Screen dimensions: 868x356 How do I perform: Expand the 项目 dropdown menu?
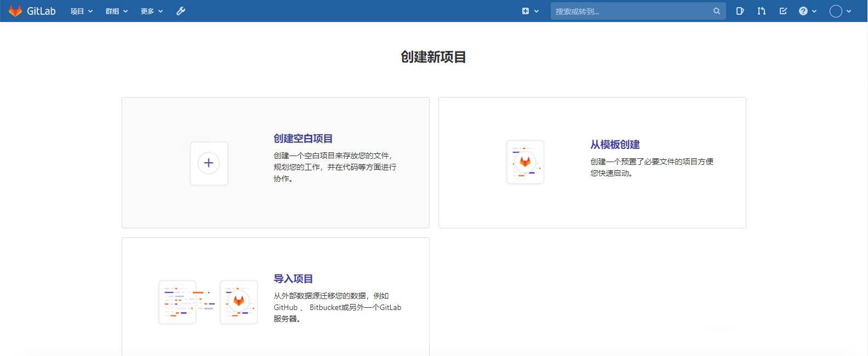(x=82, y=11)
